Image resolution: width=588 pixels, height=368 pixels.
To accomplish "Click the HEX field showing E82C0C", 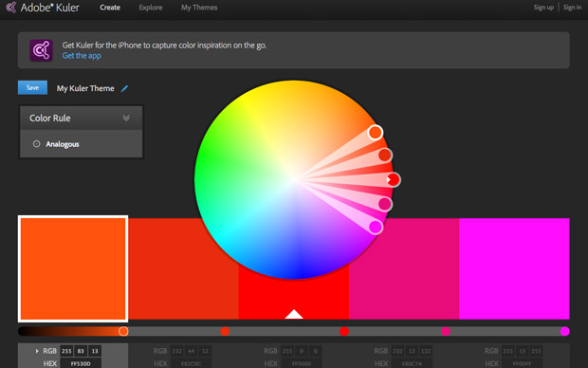I will point(191,363).
